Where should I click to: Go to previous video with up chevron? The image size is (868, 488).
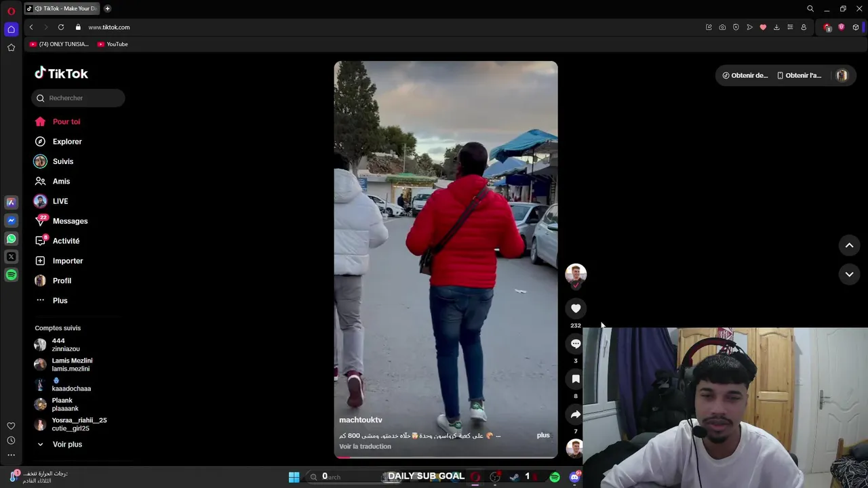(849, 245)
